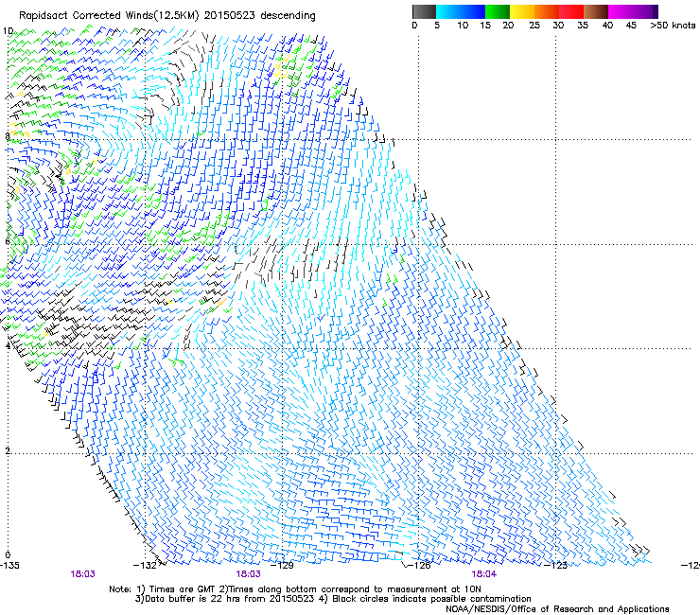This screenshot has width=700, height=615.
Task: Click the gray 0-5 knots color segment
Action: [424, 11]
